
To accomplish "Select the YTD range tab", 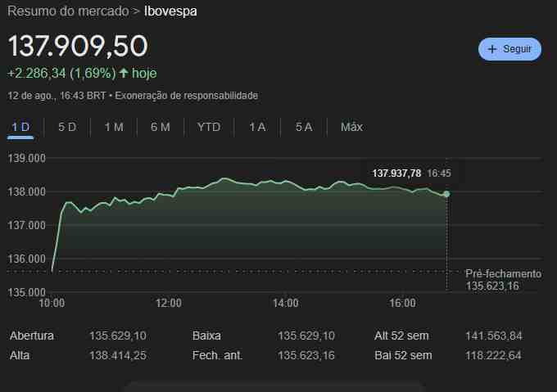I will pyautogui.click(x=209, y=127).
